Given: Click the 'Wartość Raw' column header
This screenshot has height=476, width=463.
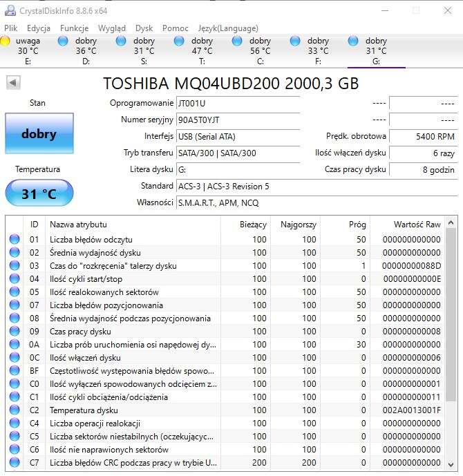Looking at the screenshot, I should tap(416, 225).
